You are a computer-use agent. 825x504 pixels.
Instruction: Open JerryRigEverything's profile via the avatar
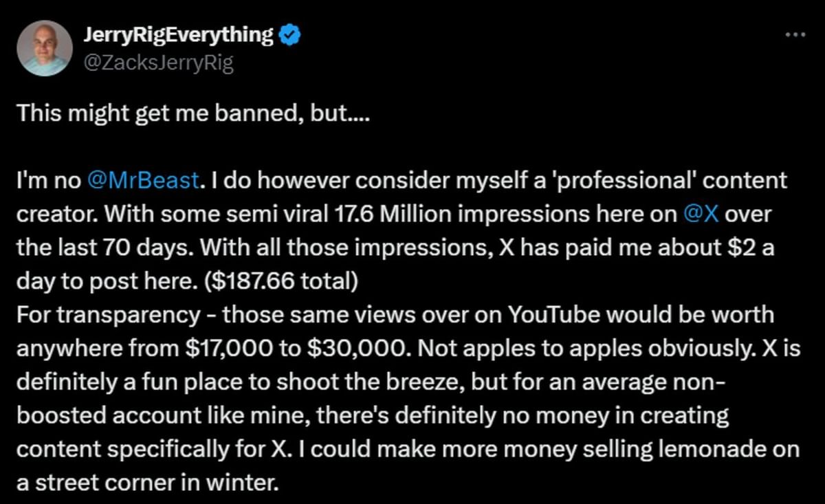point(44,47)
